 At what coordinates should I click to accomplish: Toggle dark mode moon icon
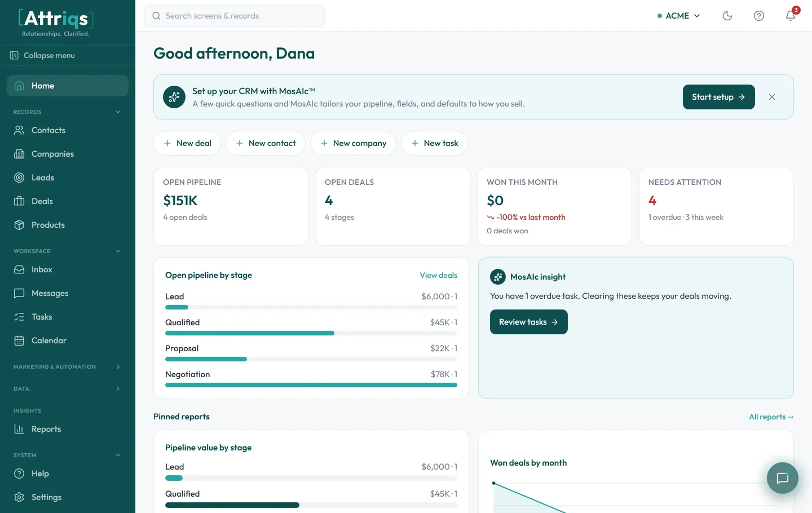[x=727, y=16]
